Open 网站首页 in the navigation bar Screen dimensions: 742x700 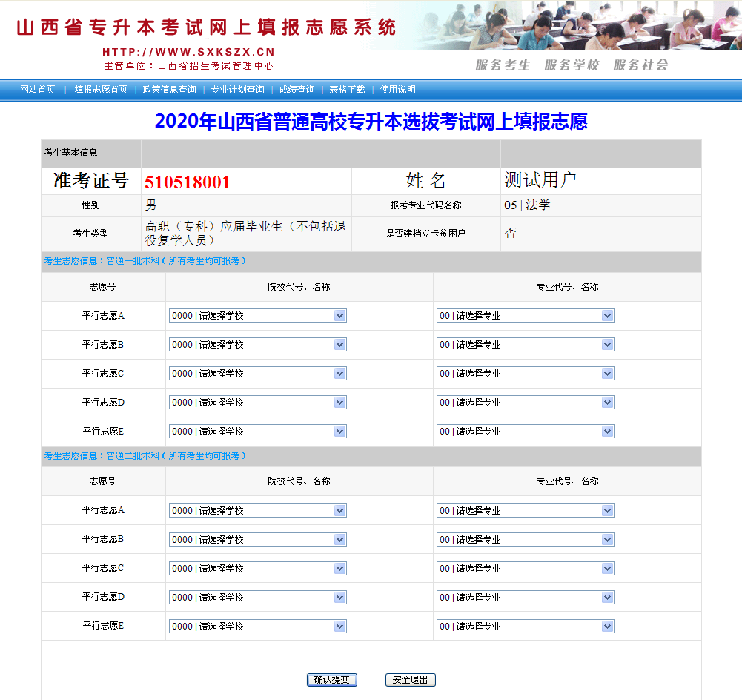point(37,90)
